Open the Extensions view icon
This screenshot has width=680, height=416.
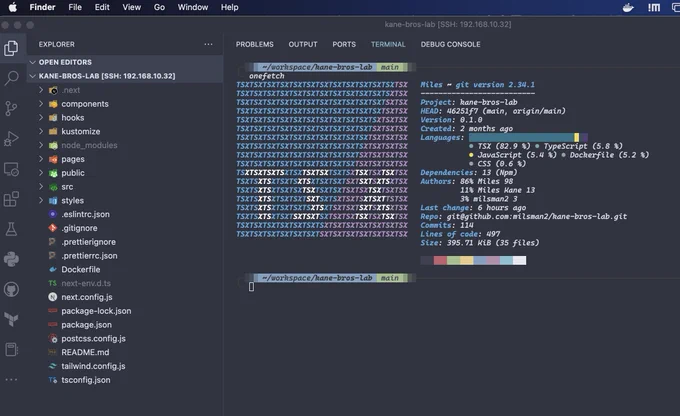pyautogui.click(x=11, y=199)
